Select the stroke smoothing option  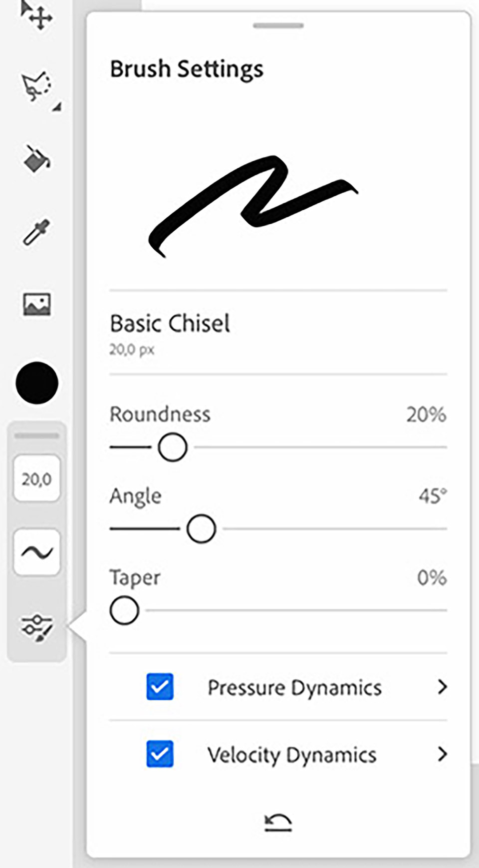pos(36,551)
